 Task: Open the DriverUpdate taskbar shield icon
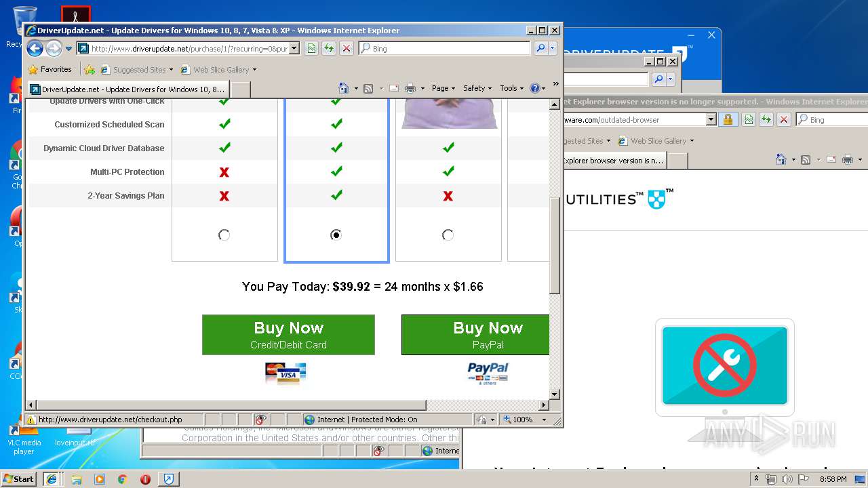pyautogui.click(x=169, y=479)
